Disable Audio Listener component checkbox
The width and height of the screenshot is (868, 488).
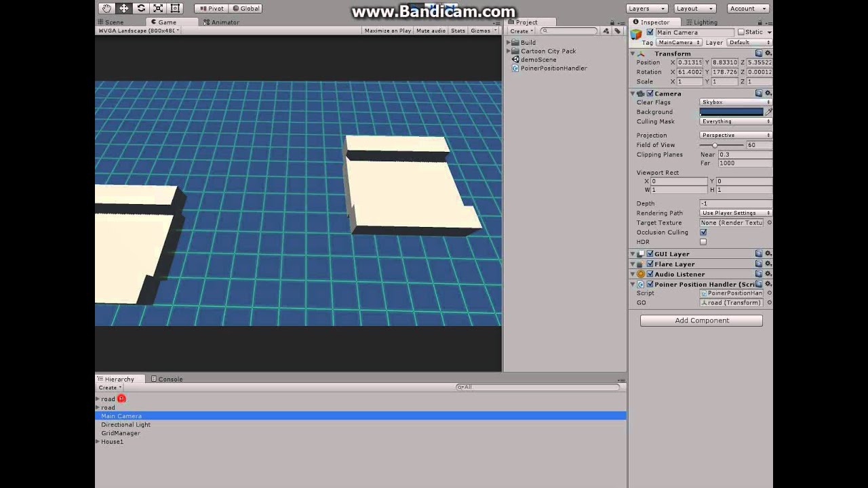[650, 274]
